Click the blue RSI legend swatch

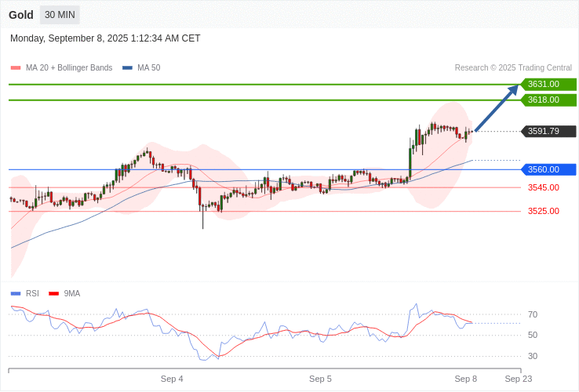16,294
